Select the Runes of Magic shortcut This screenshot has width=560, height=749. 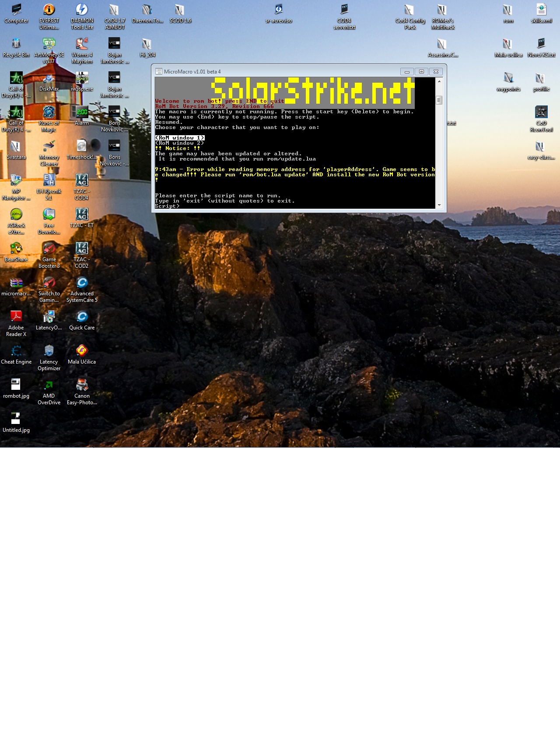(x=49, y=112)
